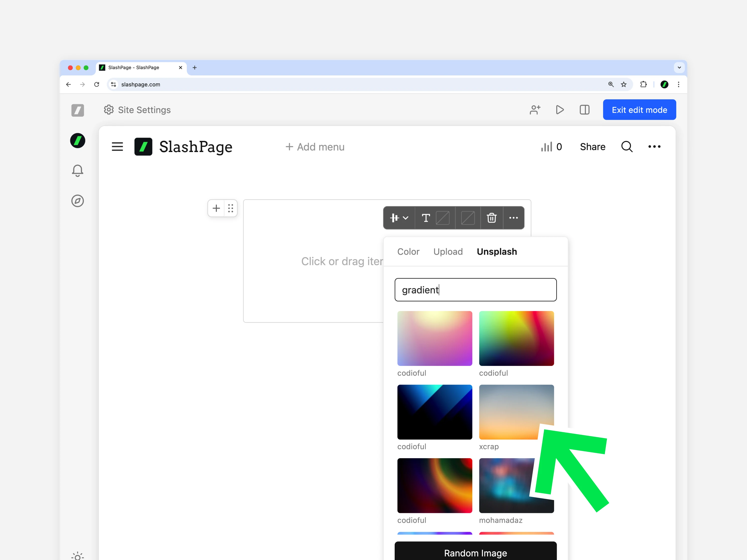
Task: Toggle the split panel layout icon
Action: tap(585, 110)
